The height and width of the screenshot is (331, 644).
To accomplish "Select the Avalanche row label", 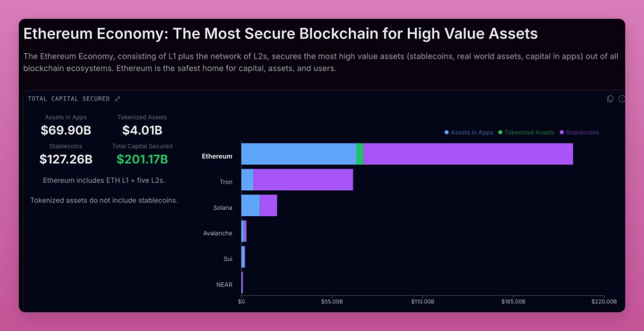I will [x=217, y=233].
